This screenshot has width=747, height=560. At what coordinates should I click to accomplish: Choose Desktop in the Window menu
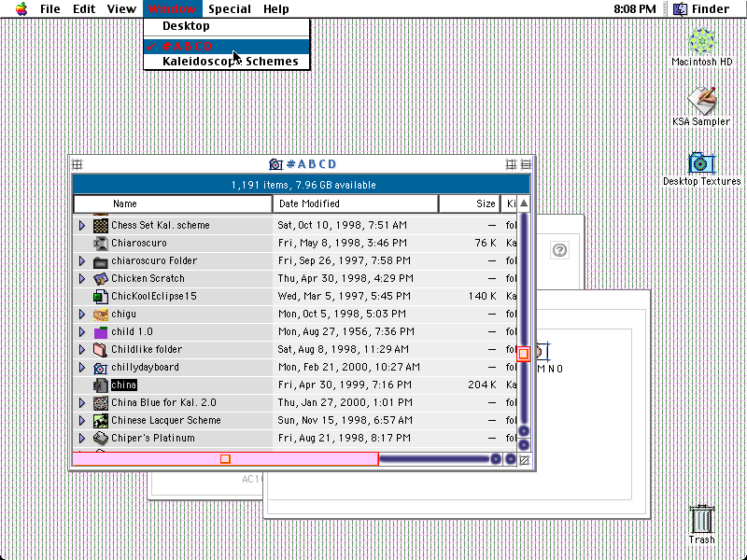coord(227,26)
